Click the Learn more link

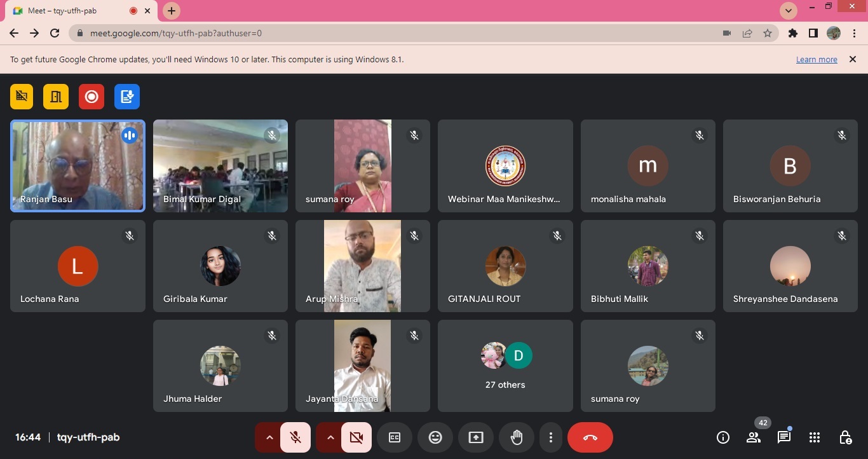tap(817, 60)
